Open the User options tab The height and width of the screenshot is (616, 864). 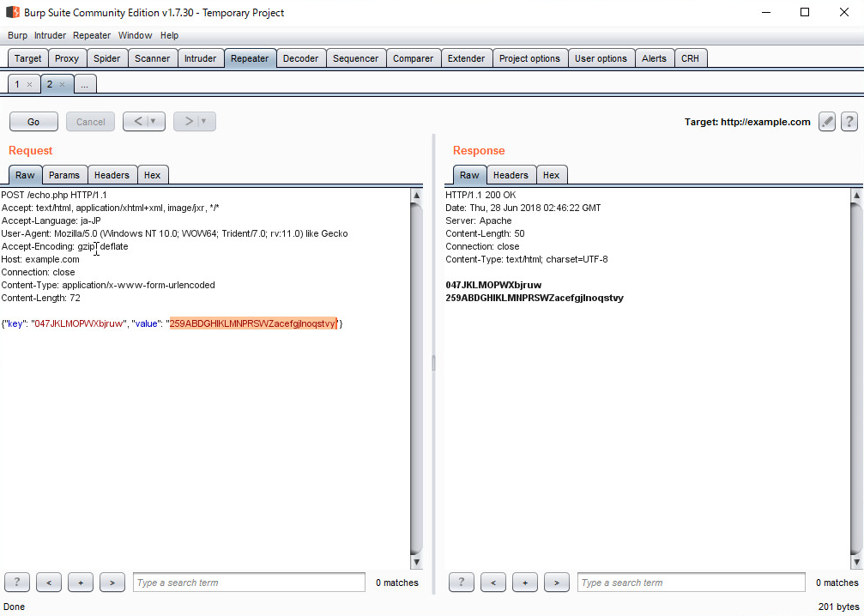coord(601,58)
